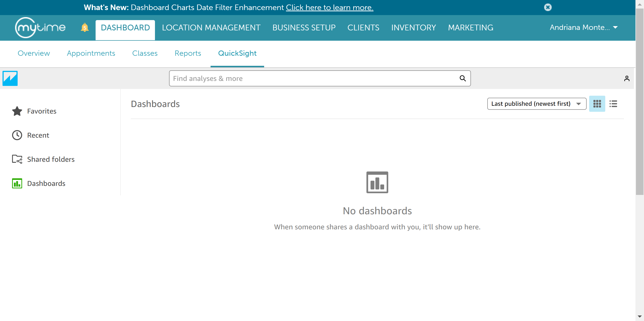
Task: Open the CLIENTS menu
Action: pos(363,28)
